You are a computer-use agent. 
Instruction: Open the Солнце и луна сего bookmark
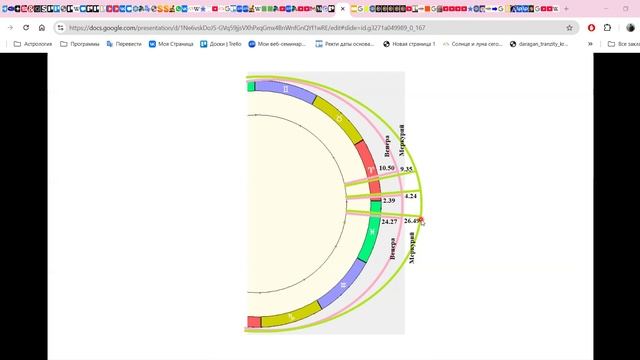pyautogui.click(x=473, y=44)
